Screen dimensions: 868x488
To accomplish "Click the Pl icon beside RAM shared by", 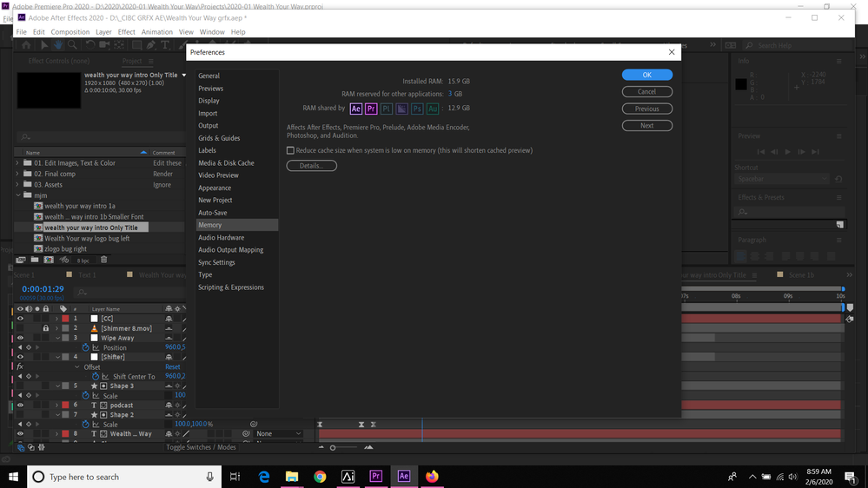I will tap(387, 109).
